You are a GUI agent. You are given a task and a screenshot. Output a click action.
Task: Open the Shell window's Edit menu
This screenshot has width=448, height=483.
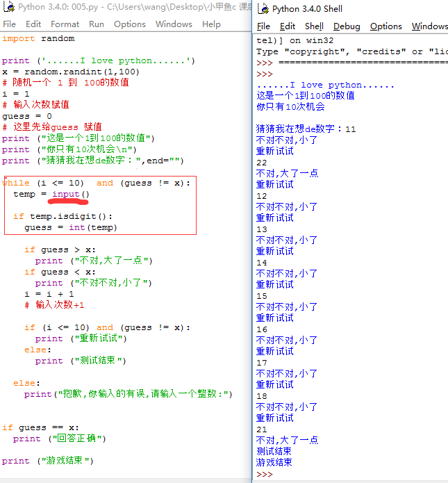point(288,26)
